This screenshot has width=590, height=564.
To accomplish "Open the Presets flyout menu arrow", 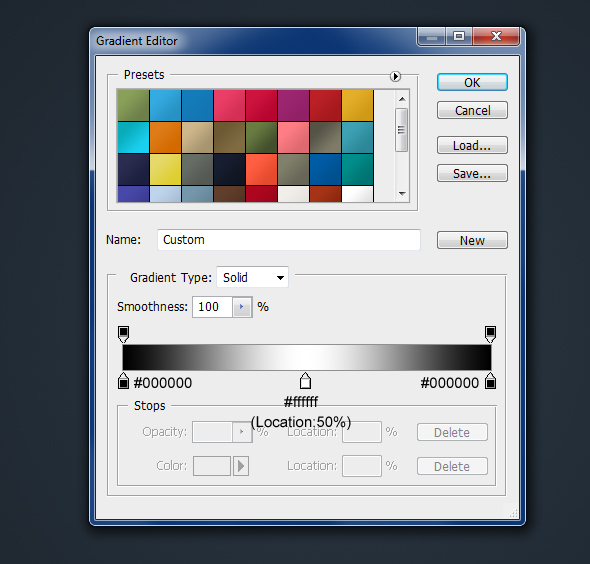I will point(395,76).
